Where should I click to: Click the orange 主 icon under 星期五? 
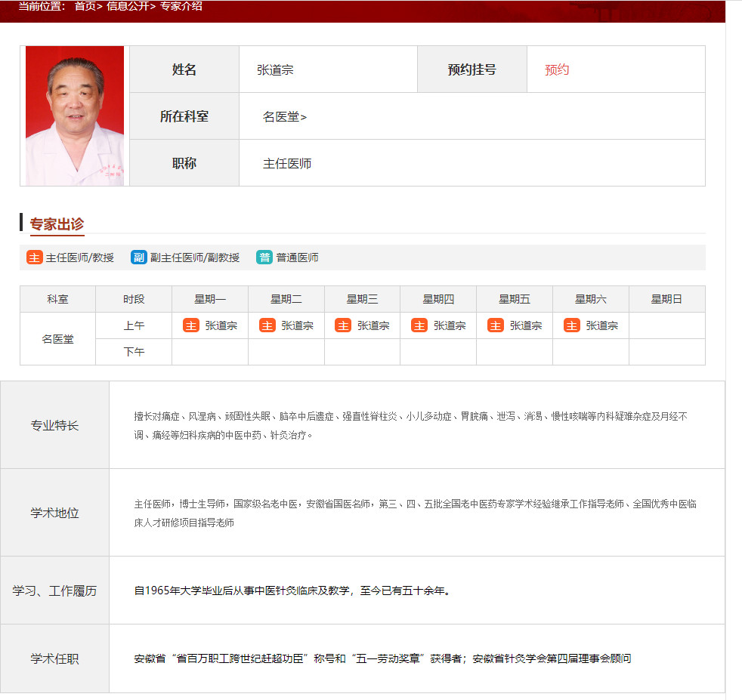click(496, 325)
